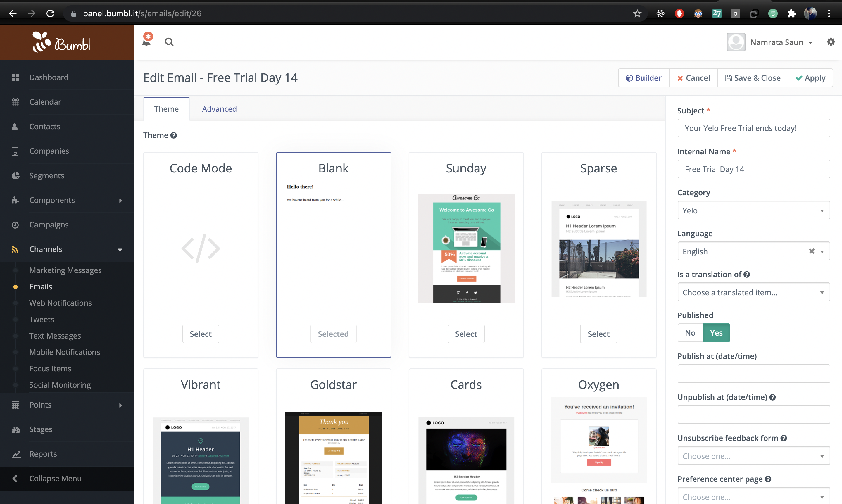
Task: Click the Publish at date/time field
Action: [x=753, y=374]
